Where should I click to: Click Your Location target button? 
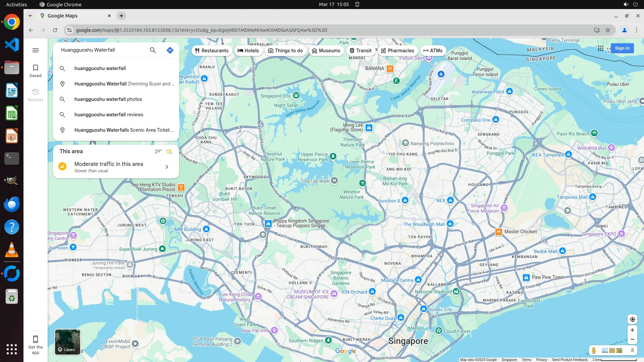[x=632, y=319]
